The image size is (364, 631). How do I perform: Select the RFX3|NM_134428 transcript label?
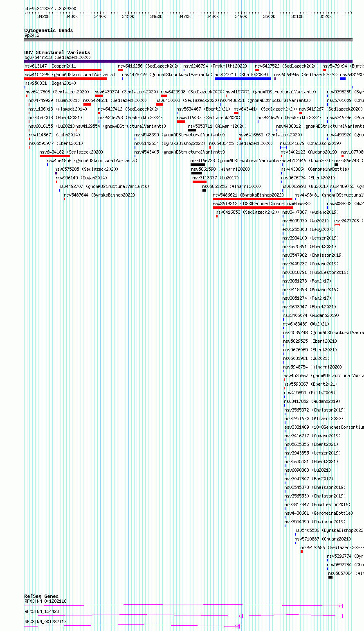[x=42, y=611]
